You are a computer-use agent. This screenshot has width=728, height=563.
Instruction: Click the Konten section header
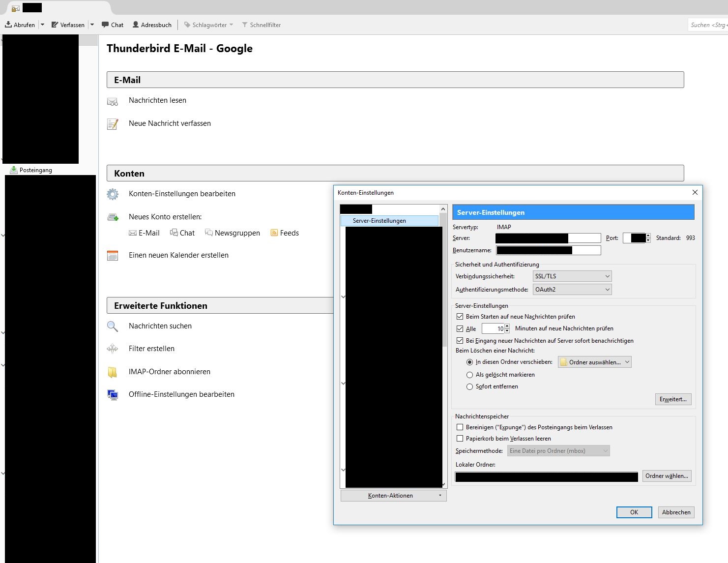click(395, 173)
